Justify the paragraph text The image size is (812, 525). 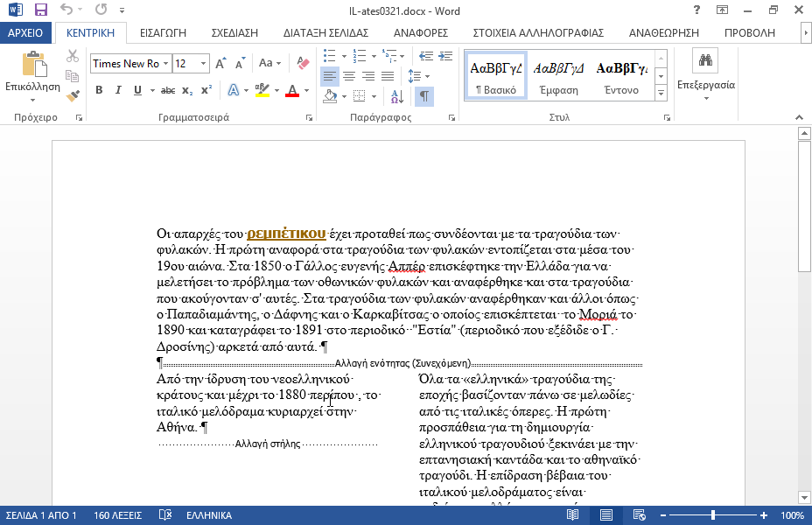tap(388, 76)
